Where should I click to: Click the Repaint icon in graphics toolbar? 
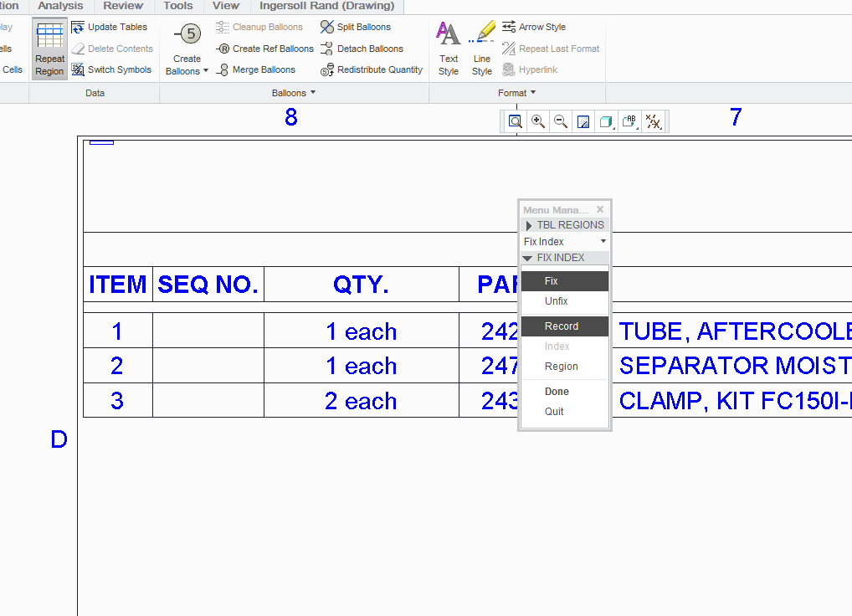[x=583, y=121]
